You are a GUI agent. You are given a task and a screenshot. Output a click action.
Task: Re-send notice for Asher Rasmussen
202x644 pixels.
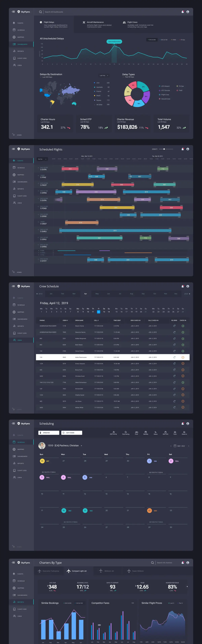tap(174, 357)
